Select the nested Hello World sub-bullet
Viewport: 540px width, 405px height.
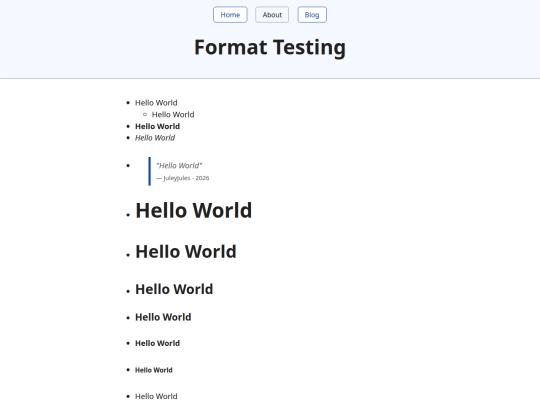click(173, 114)
